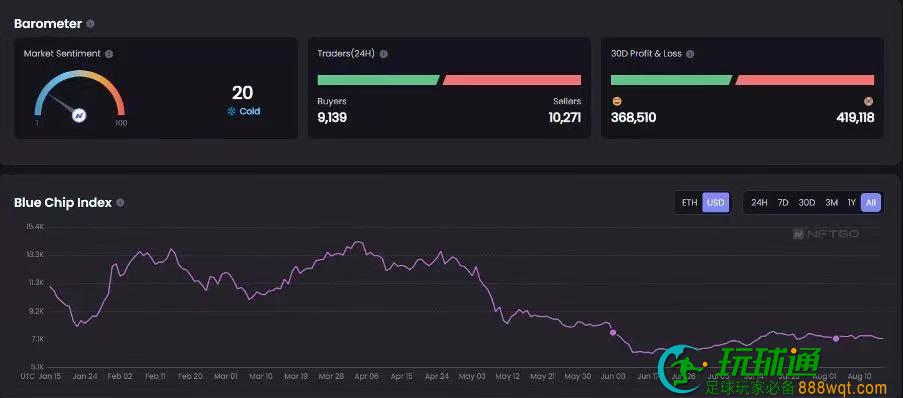Select the 1Y time range
This screenshot has height=398, width=904.
[852, 202]
